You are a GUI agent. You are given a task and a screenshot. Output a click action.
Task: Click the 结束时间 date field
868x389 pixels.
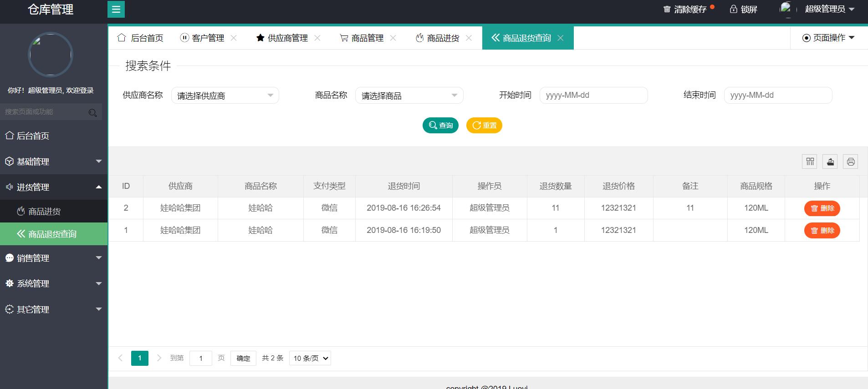778,95
